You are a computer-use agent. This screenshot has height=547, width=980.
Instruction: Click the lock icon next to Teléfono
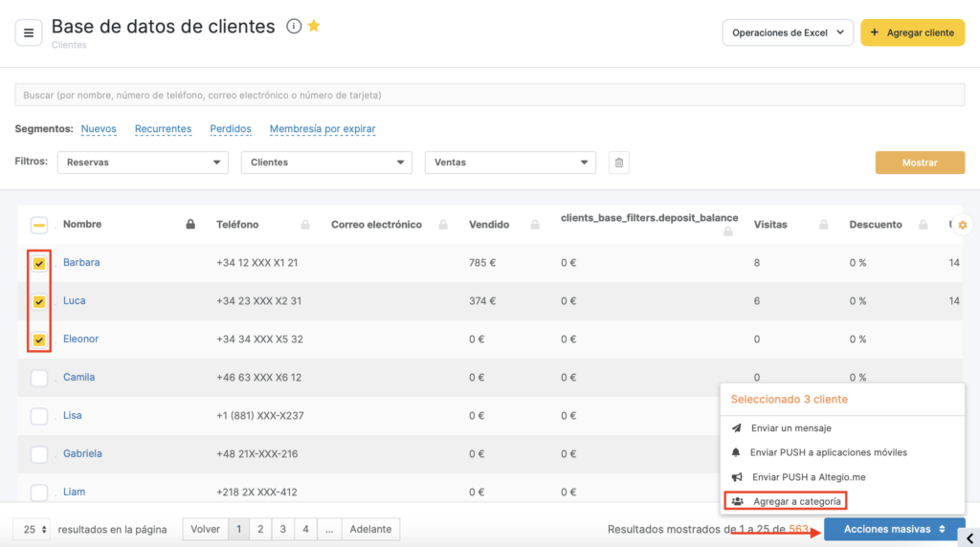point(305,225)
